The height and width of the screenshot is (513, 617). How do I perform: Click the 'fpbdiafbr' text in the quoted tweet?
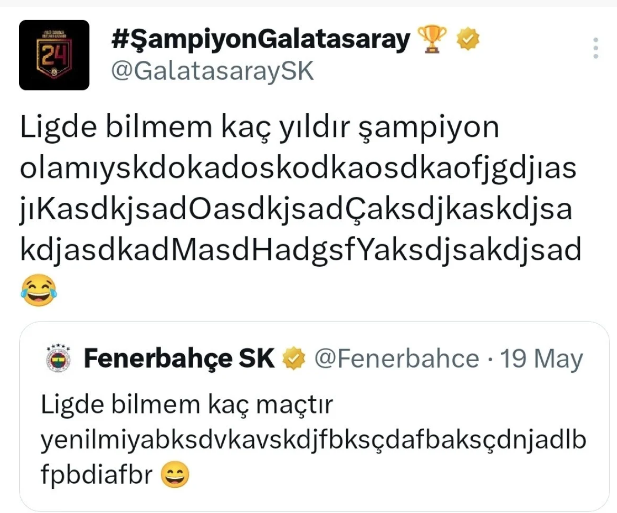tap(96, 474)
